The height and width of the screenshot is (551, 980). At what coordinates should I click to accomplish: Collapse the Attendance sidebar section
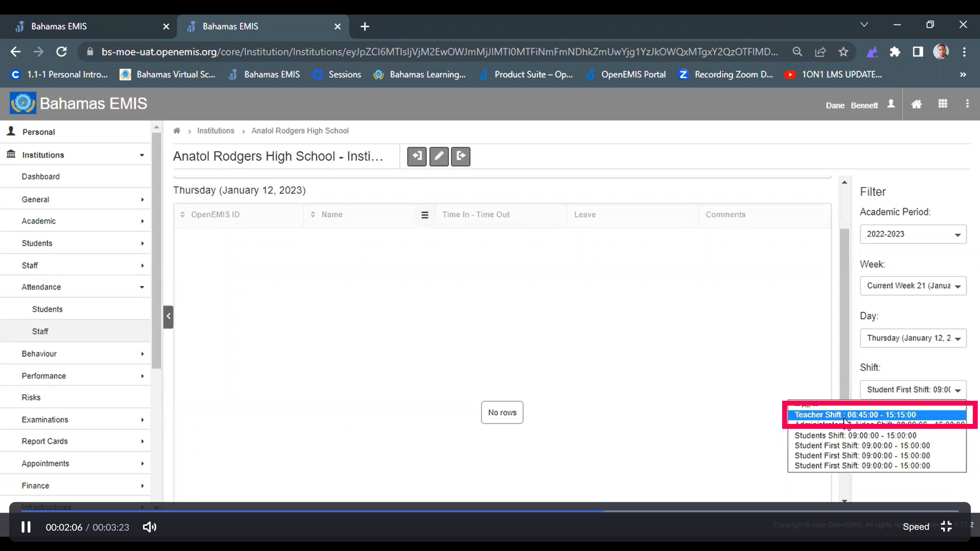(x=75, y=287)
